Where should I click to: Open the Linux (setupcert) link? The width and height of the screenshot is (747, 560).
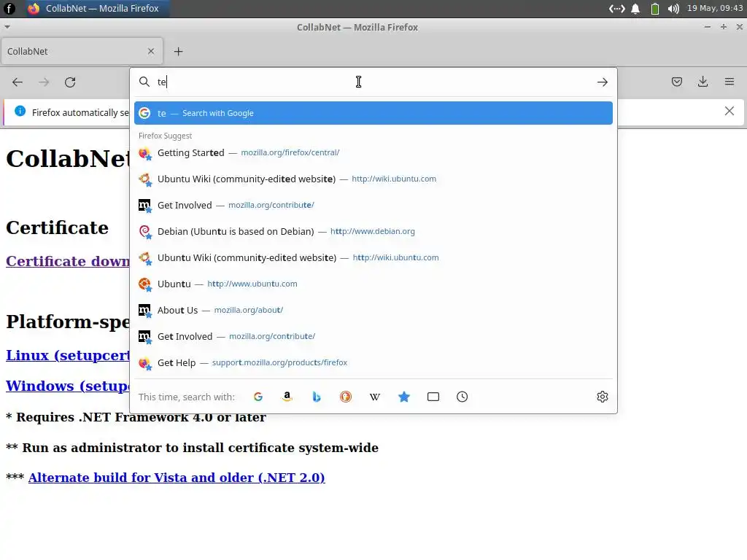68,355
